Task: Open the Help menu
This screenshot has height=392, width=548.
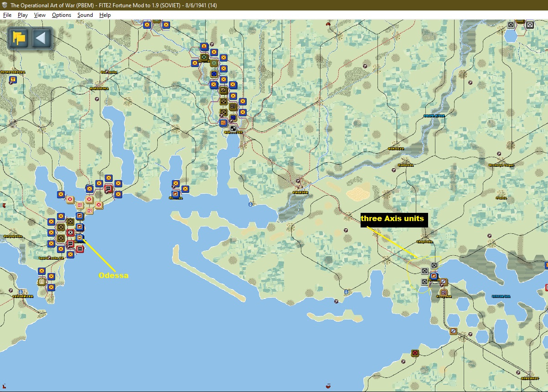Action: pos(105,15)
